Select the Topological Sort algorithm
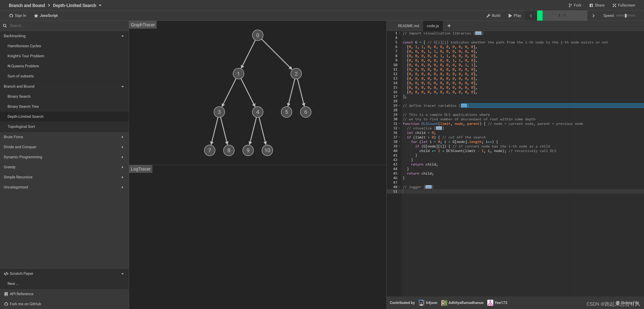Viewport: 644px width, 309px height. coord(21,127)
